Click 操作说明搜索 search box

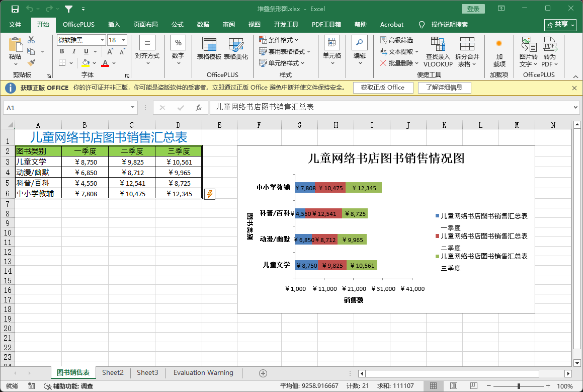pos(449,25)
